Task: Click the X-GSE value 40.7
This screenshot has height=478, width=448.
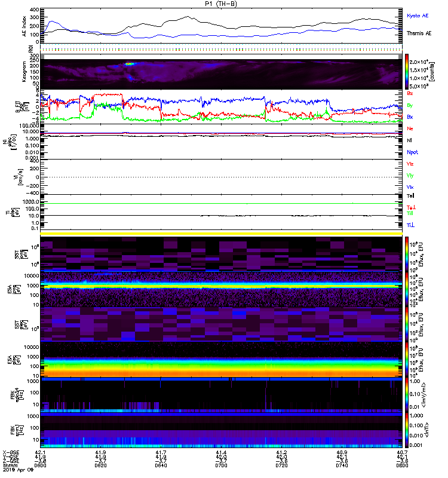Action: click(402, 453)
